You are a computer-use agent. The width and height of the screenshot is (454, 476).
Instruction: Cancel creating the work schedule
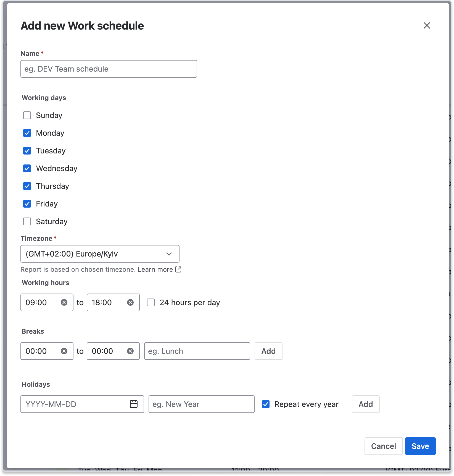coord(383,446)
